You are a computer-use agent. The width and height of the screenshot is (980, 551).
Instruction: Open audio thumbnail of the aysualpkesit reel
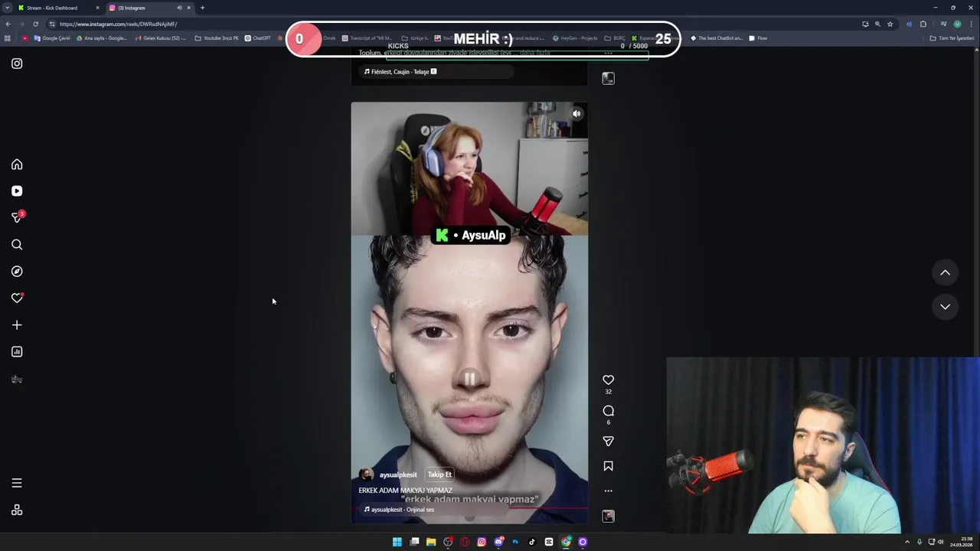tap(608, 517)
